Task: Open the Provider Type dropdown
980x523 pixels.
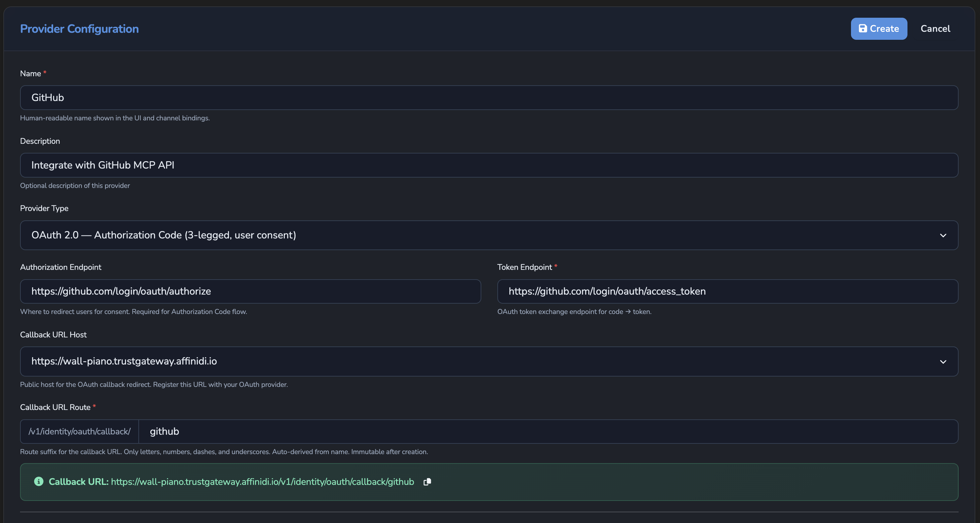Action: 489,235
